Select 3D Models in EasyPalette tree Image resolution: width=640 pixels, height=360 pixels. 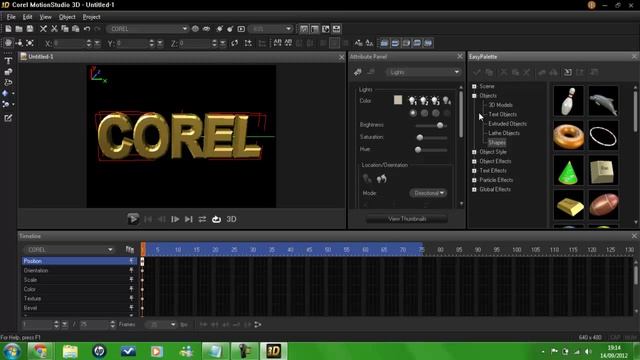pos(500,105)
